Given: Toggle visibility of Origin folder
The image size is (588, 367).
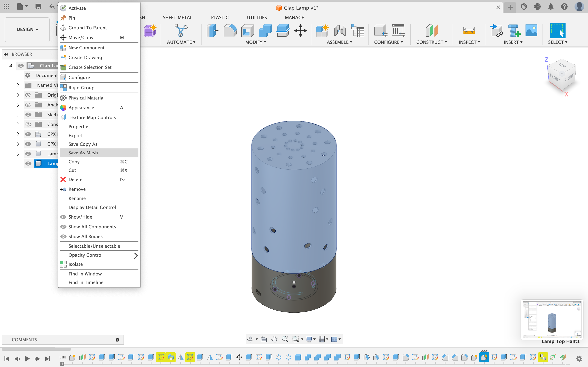Looking at the screenshot, I should tap(28, 95).
